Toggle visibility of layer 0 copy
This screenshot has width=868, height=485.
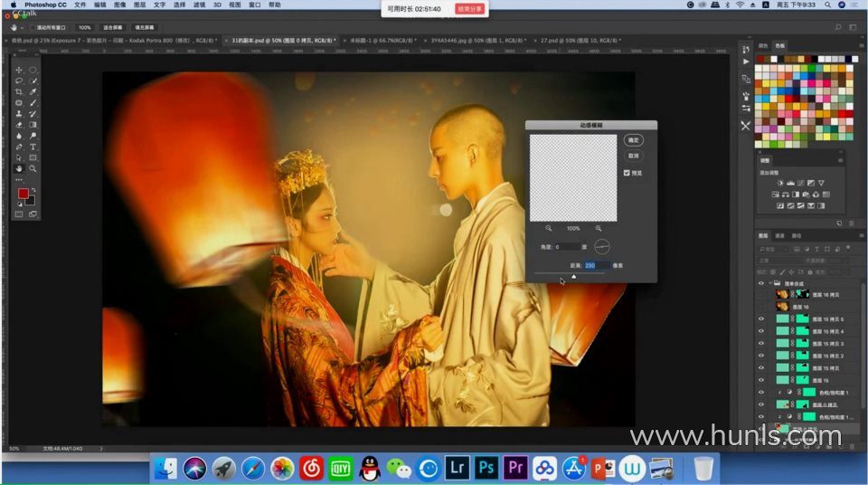[x=761, y=404]
